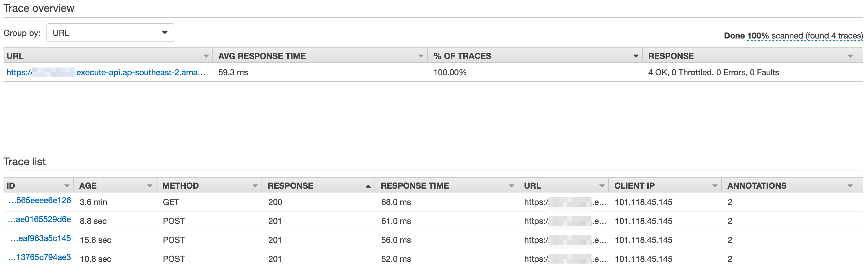Sort by AVG RESPONSE TIME arrow
868x276 pixels.
[x=420, y=56]
